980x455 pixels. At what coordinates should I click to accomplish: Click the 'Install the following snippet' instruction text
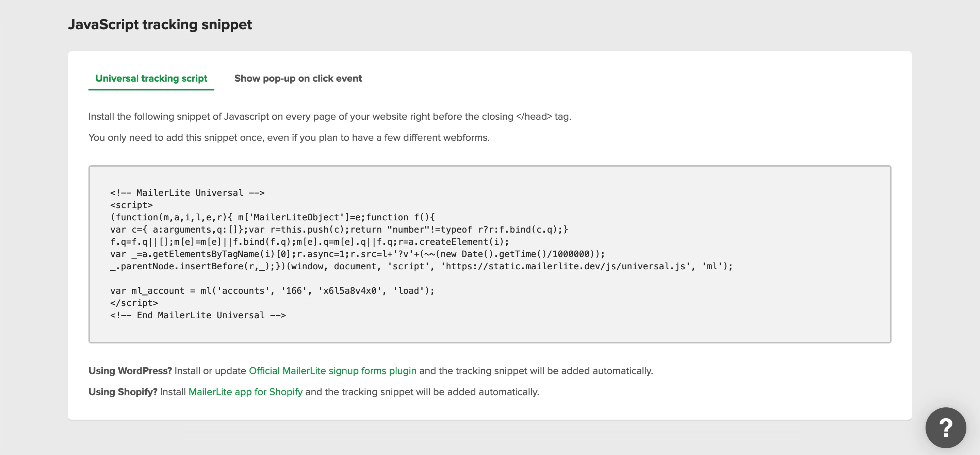[329, 116]
